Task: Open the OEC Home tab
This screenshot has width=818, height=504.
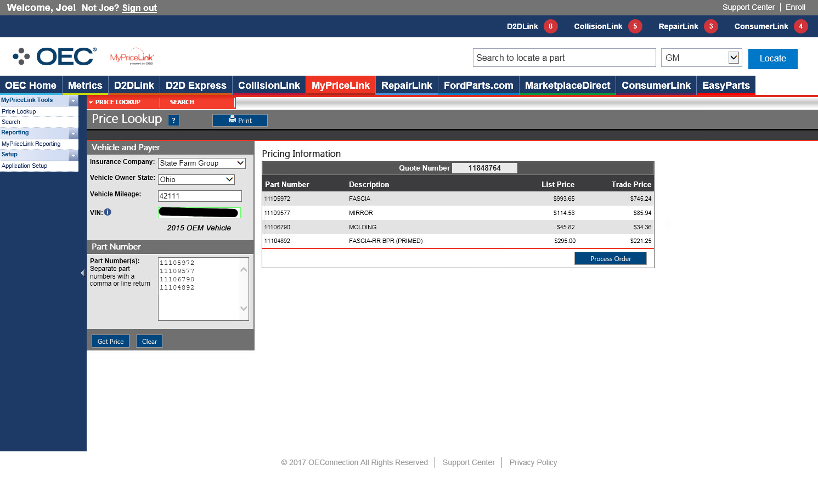Action: pyautogui.click(x=31, y=86)
